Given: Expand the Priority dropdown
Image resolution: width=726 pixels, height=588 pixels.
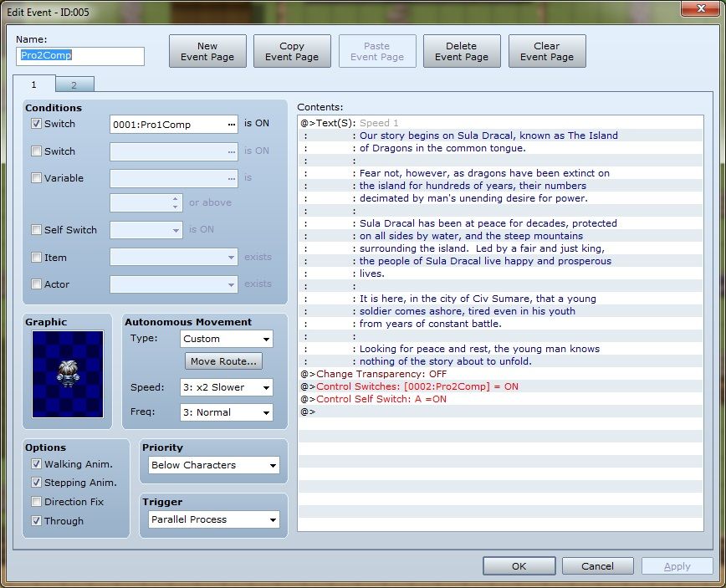Looking at the screenshot, I should [x=214, y=465].
